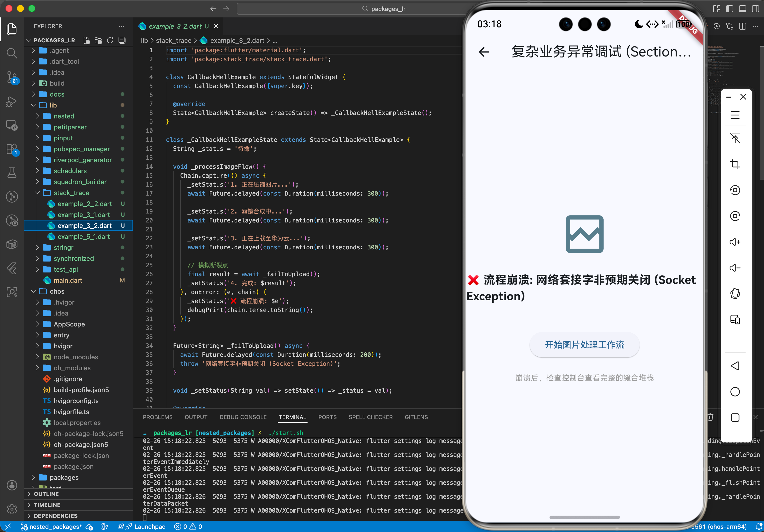Increase volume in emulator toolbar
The image size is (764, 532).
pyautogui.click(x=735, y=242)
